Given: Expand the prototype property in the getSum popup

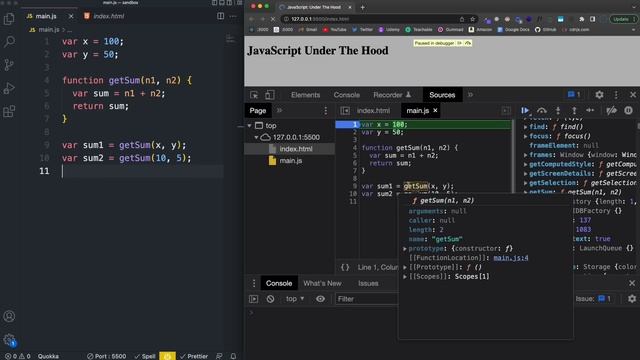Looking at the screenshot, I should point(405,249).
